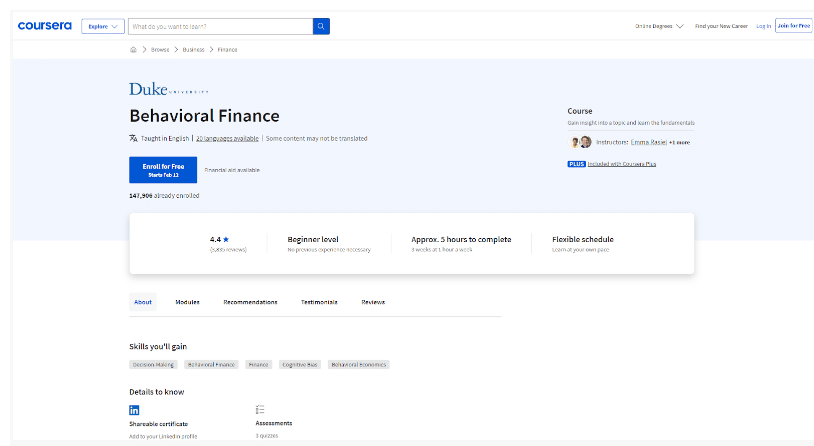Click the Behavioral Finance skill tag

(x=211, y=364)
